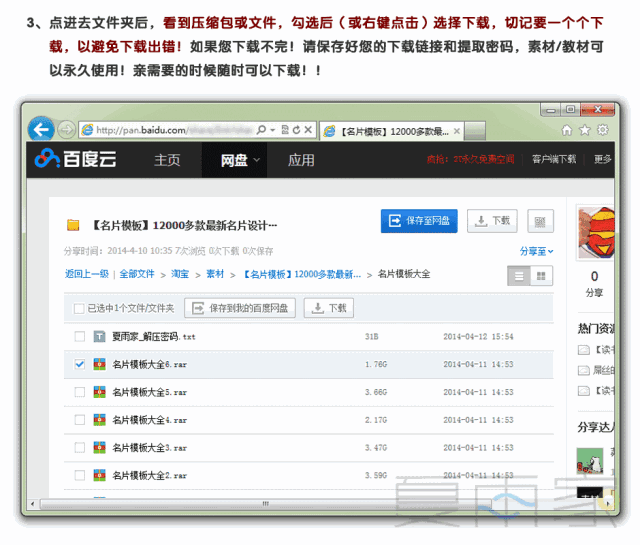This screenshot has height=545, width=640.
Task: Click 下载 button in selection toolbar
Action: click(329, 308)
